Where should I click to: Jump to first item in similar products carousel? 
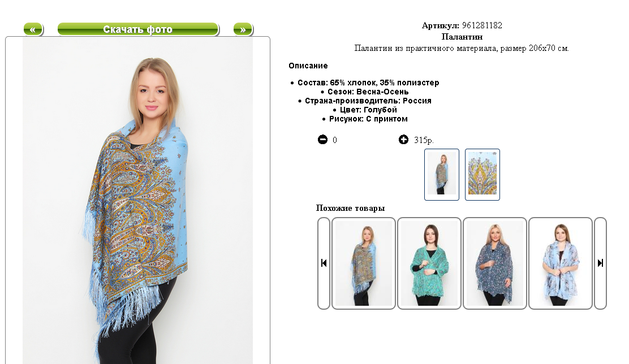click(x=324, y=263)
